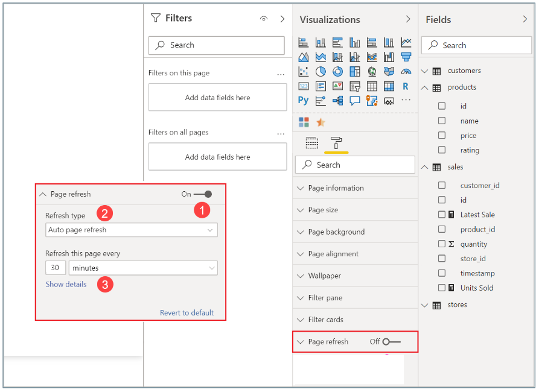Pick the Gauge visual
This screenshot has width=536, height=392.
[x=406, y=72]
